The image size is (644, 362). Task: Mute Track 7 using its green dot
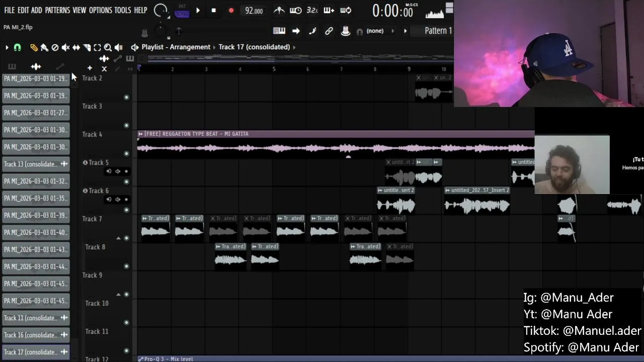click(126, 238)
